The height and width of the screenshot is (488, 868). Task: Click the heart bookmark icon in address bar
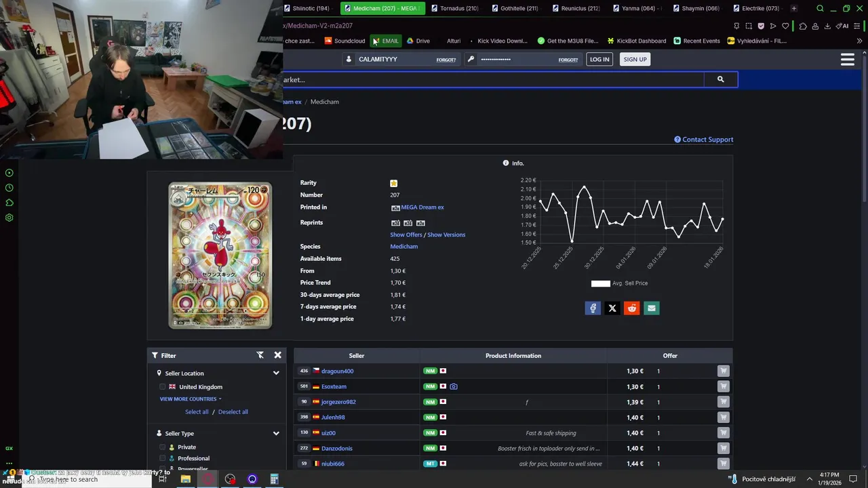(785, 26)
